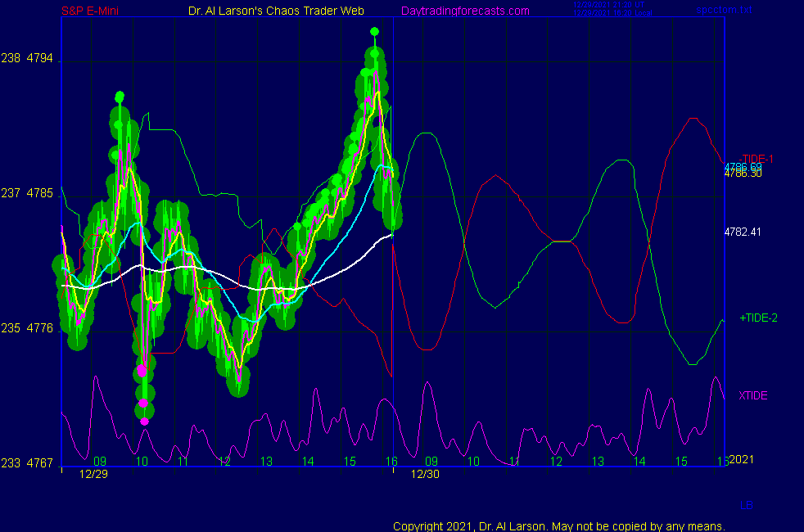Click the "12/29/2021 21:20 UT" timestamp

608,5
